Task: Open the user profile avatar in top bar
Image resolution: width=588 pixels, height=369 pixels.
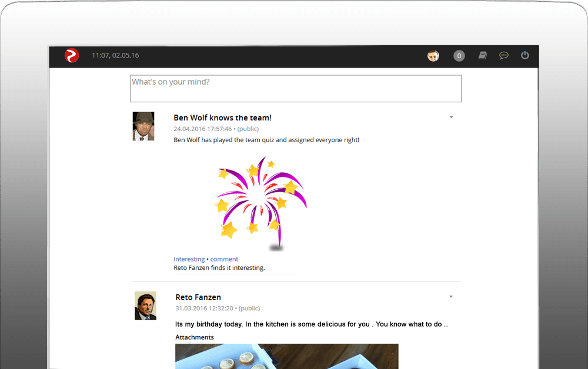Action: pyautogui.click(x=433, y=56)
